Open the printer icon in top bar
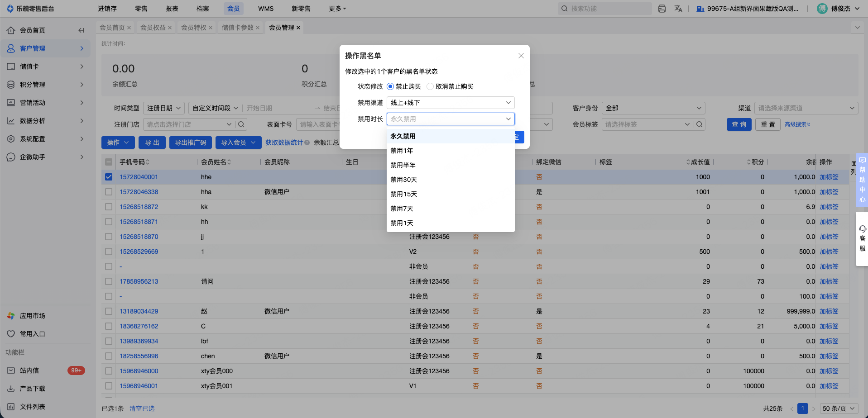868x418 pixels. (x=662, y=9)
